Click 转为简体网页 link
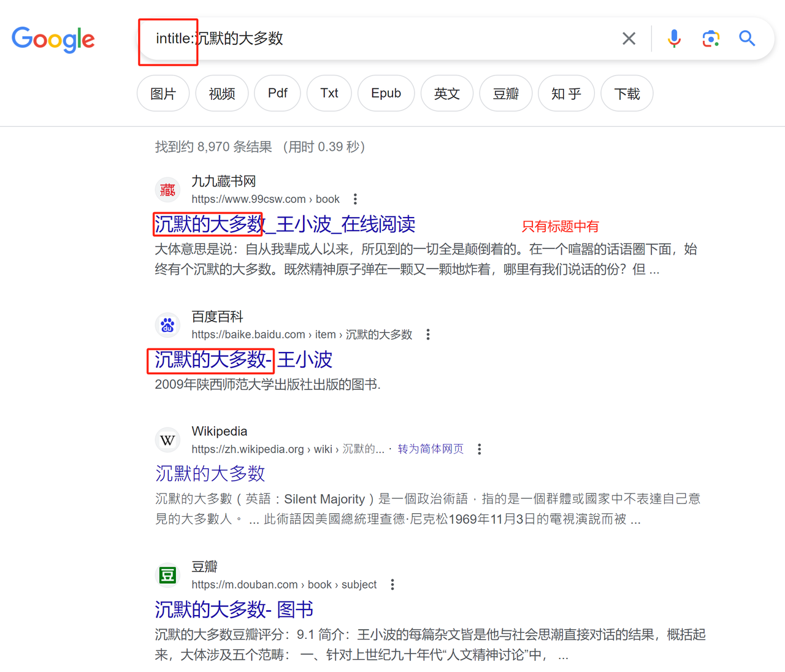785x672 pixels. pyautogui.click(x=431, y=449)
